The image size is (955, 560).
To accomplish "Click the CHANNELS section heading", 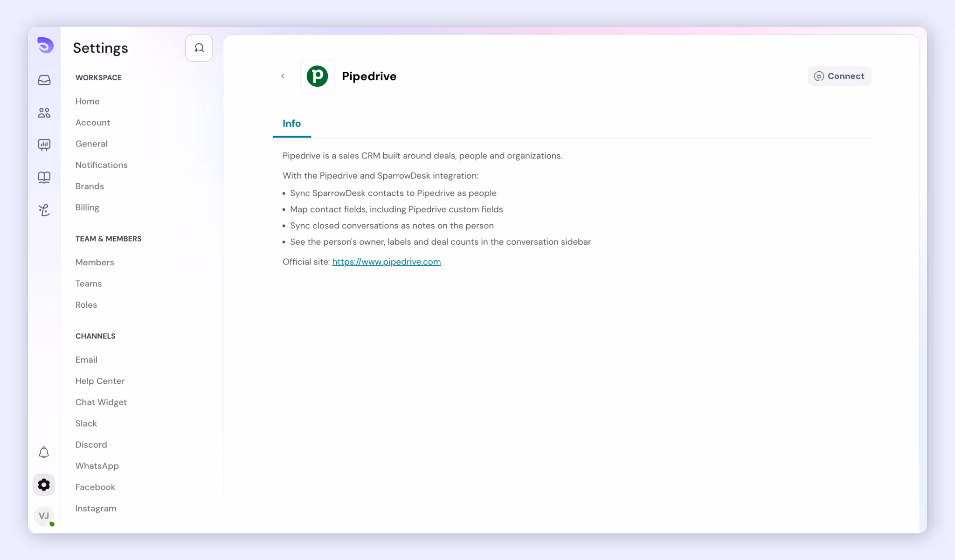I will click(95, 336).
